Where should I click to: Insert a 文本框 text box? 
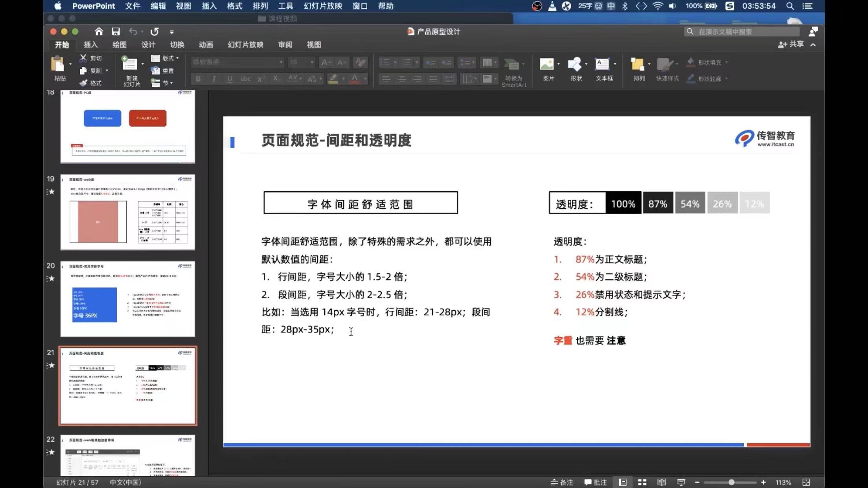(602, 64)
